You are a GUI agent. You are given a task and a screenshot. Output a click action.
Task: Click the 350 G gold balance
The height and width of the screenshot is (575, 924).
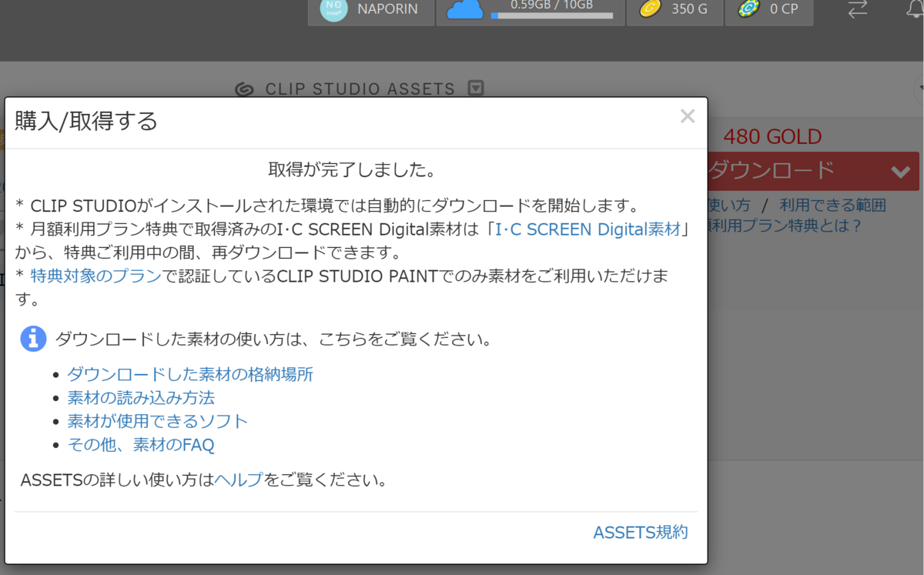tap(689, 9)
